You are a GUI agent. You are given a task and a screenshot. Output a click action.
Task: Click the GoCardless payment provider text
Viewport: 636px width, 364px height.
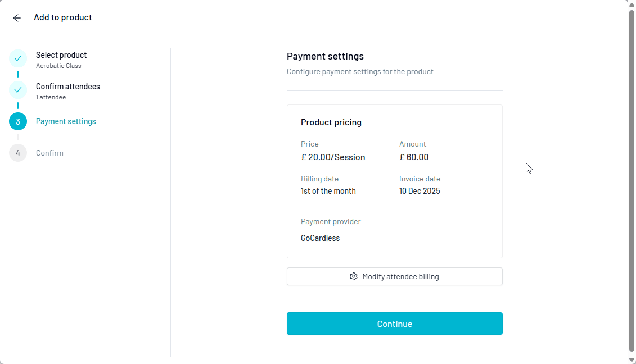pyautogui.click(x=320, y=238)
